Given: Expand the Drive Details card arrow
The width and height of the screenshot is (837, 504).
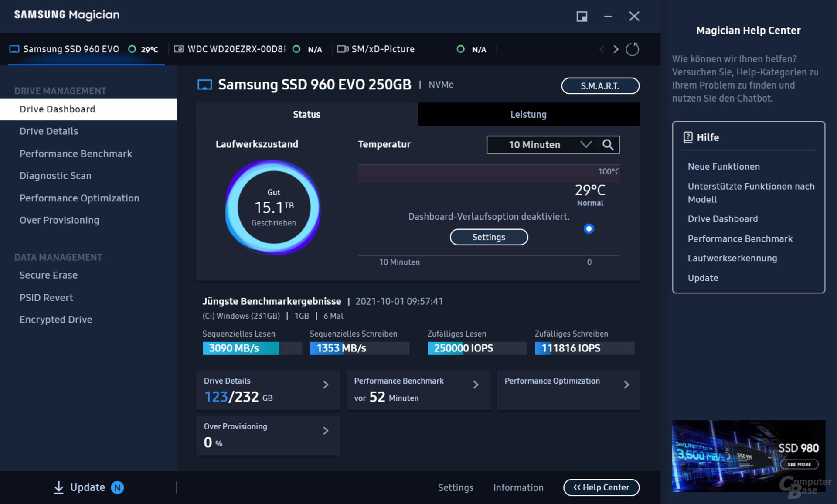Looking at the screenshot, I should tap(326, 385).
